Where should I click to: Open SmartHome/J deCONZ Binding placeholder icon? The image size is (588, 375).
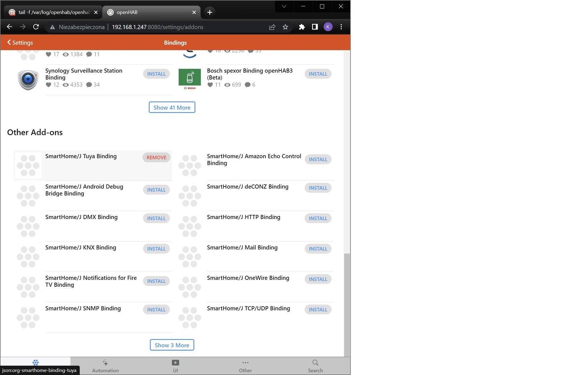coord(190,196)
